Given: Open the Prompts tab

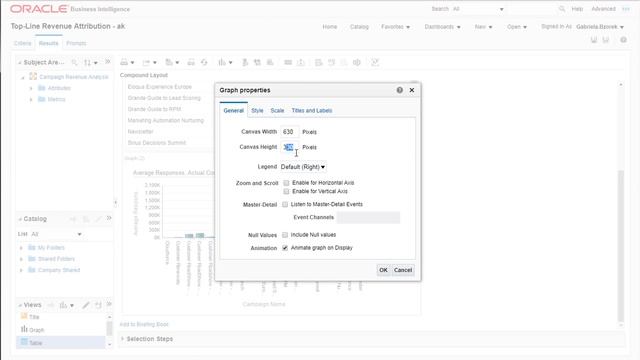Looking at the screenshot, I should tap(76, 43).
